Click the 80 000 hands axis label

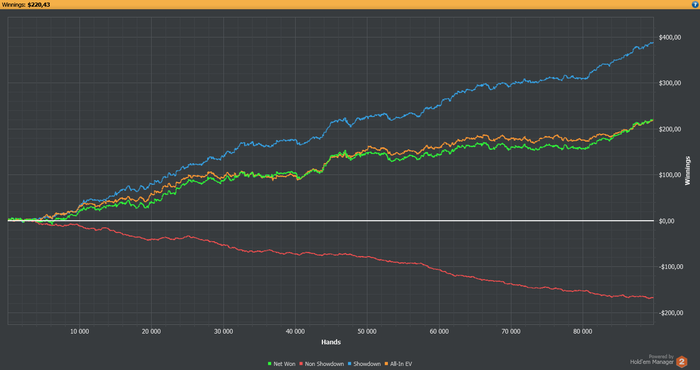tap(583, 332)
